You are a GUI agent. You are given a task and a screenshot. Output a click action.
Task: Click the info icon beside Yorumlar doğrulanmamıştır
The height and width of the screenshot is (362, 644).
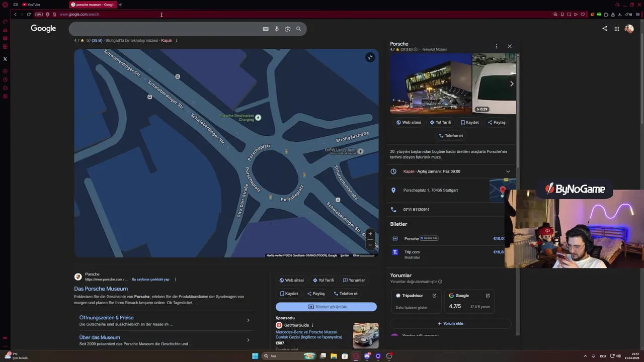click(440, 282)
